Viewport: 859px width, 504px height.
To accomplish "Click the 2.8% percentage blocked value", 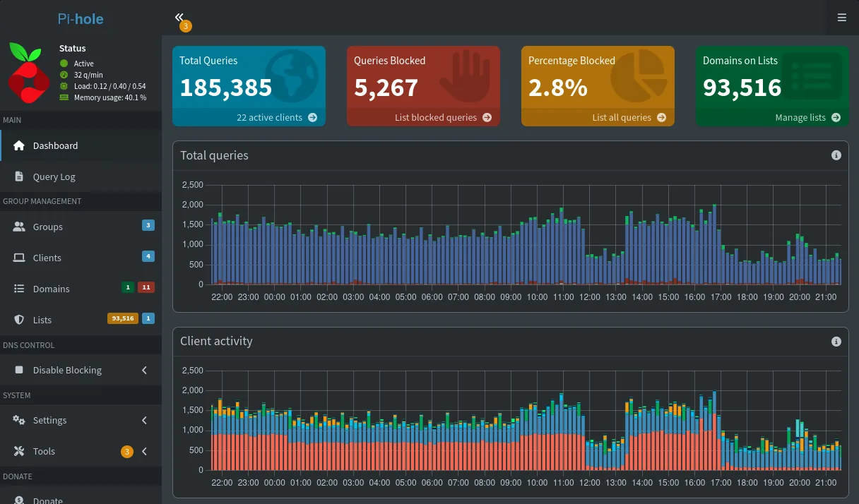I will 558,88.
